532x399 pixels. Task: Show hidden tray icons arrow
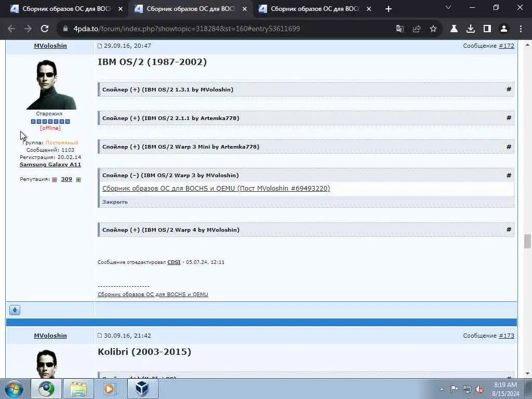pyautogui.click(x=442, y=389)
